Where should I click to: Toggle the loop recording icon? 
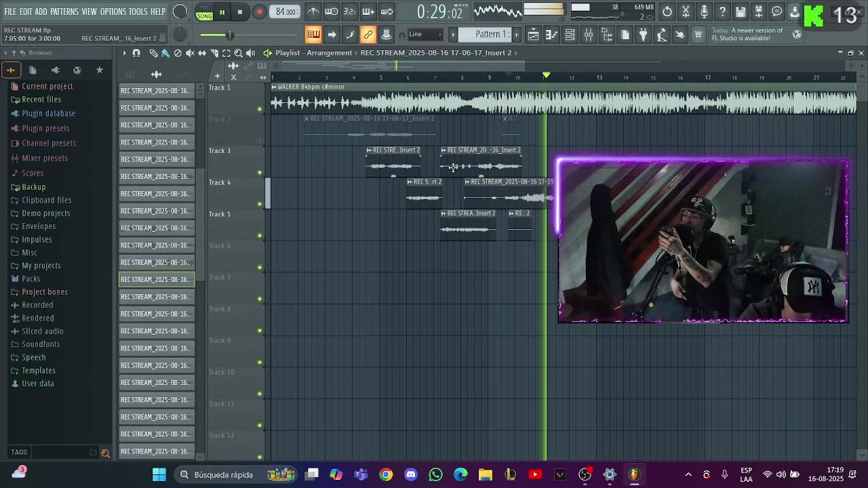pos(387,12)
